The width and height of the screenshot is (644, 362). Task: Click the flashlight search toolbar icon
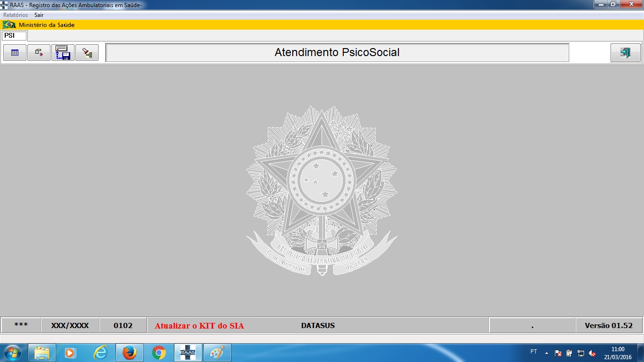(87, 53)
